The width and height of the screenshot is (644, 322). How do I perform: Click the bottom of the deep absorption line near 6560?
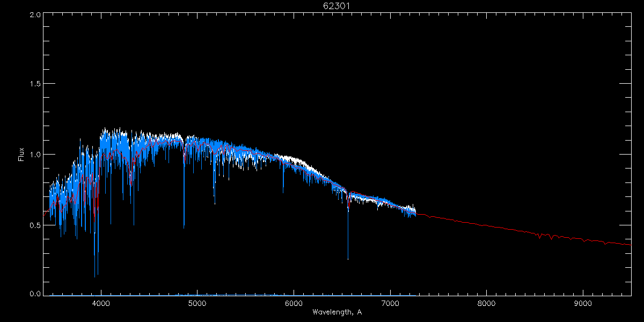point(348,259)
